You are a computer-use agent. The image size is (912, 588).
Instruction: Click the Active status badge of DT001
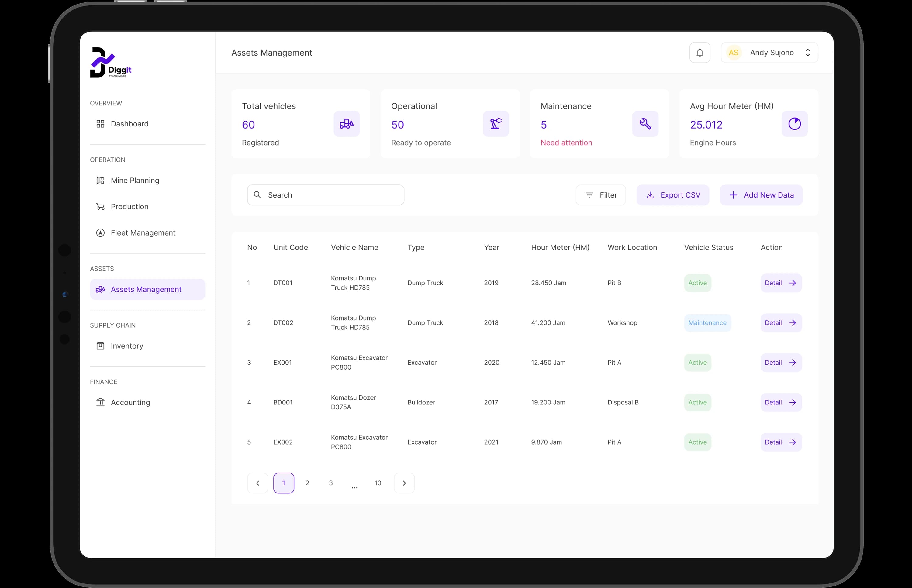point(697,283)
